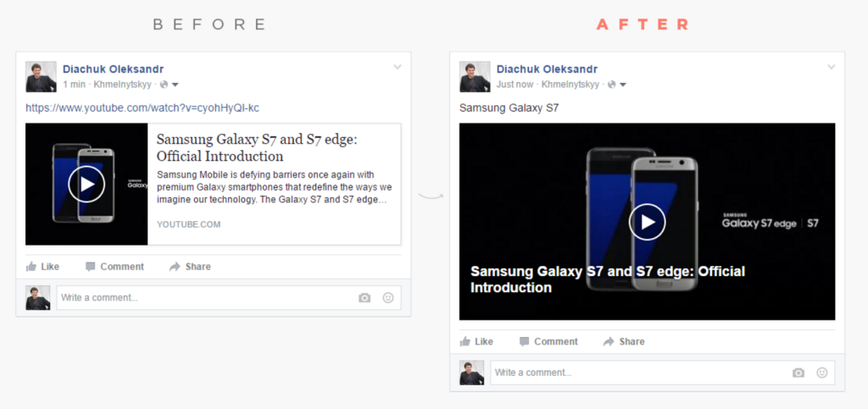This screenshot has height=409, width=868.
Task: Click the comment speech-bubble icon in the After post
Action: (x=524, y=341)
